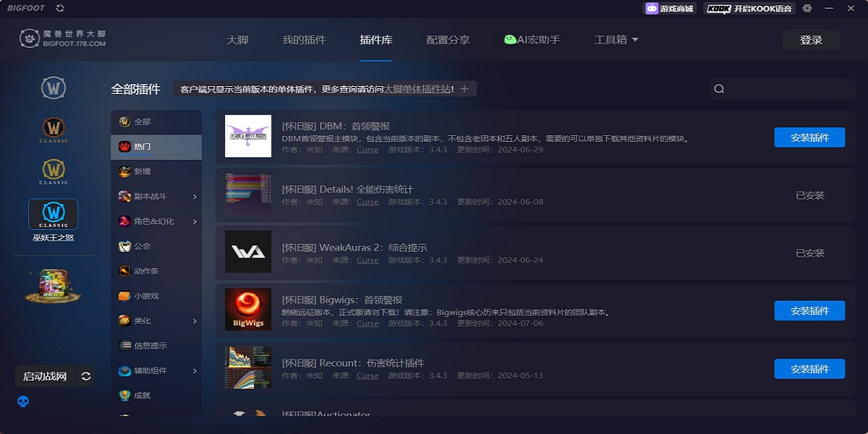Select the retail World of Warcraft icon
The height and width of the screenshot is (434, 868).
coord(53,88)
